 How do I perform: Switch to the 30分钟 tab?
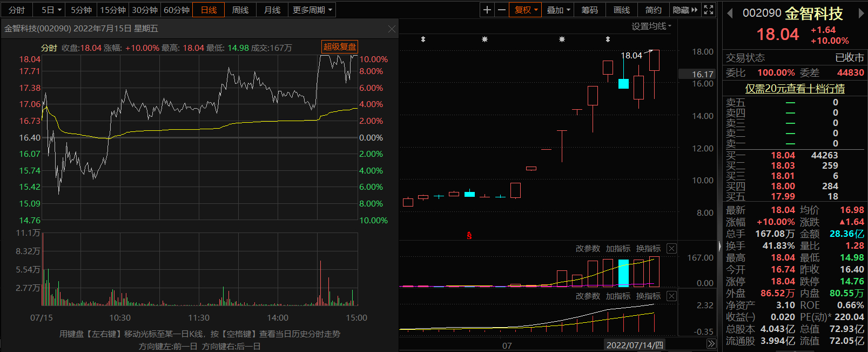(145, 10)
